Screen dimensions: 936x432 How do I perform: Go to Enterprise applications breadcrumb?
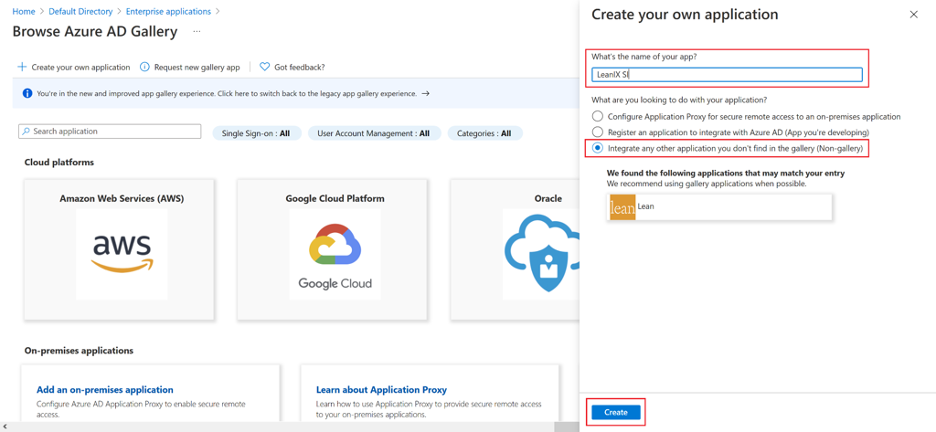[166, 11]
